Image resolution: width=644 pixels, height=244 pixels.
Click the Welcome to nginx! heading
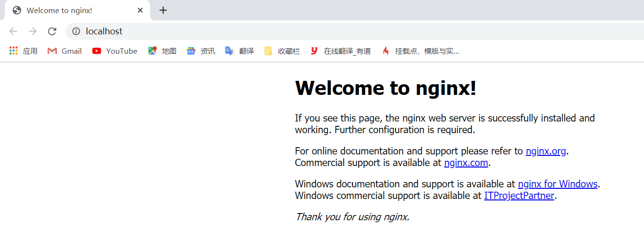(385, 88)
